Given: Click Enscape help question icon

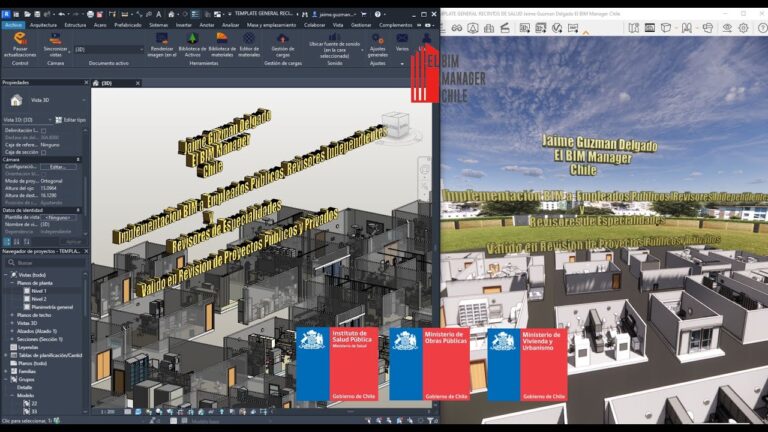Looking at the screenshot, I should point(762,28).
